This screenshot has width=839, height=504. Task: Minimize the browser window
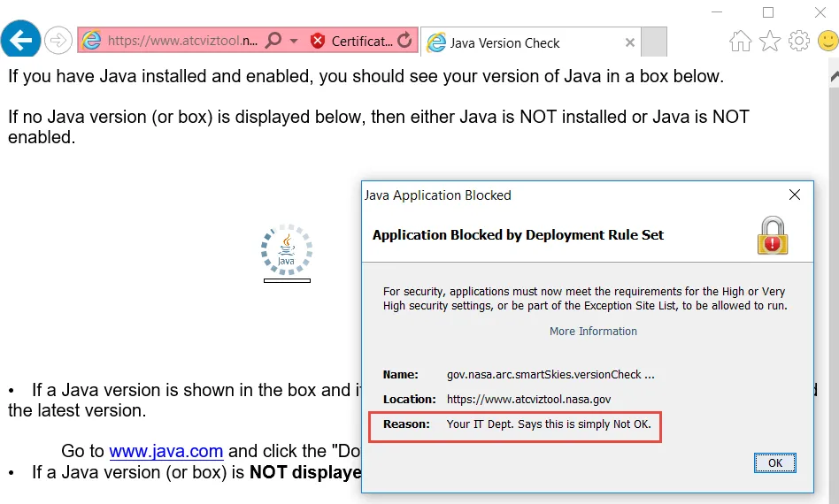tap(717, 12)
